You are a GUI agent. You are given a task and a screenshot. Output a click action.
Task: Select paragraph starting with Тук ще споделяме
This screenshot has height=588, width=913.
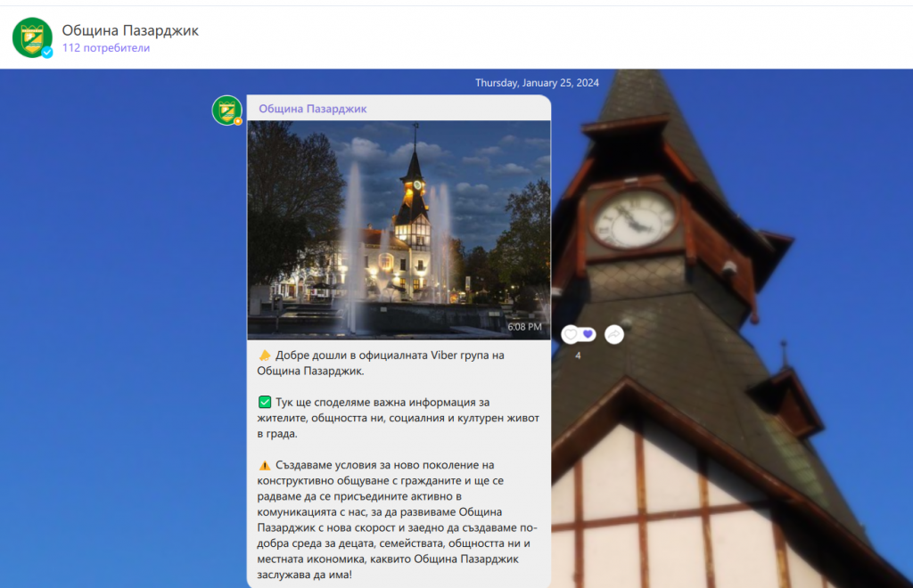tap(399, 418)
